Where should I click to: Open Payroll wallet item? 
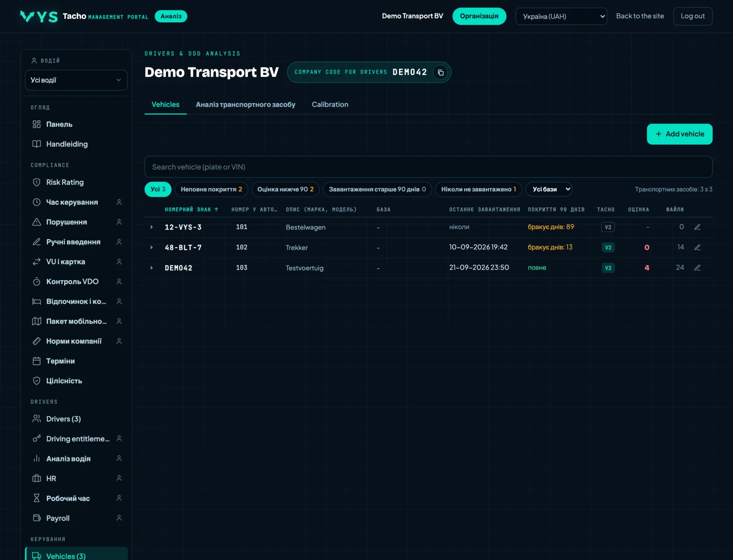pyautogui.click(x=76, y=518)
